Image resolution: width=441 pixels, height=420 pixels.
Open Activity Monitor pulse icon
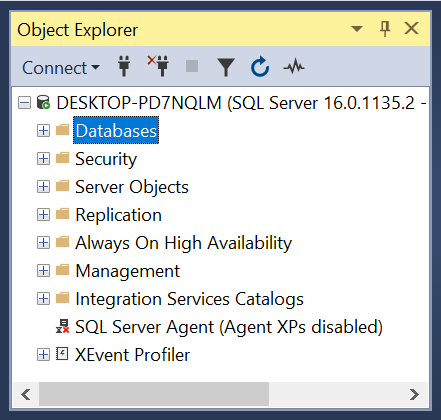[294, 67]
